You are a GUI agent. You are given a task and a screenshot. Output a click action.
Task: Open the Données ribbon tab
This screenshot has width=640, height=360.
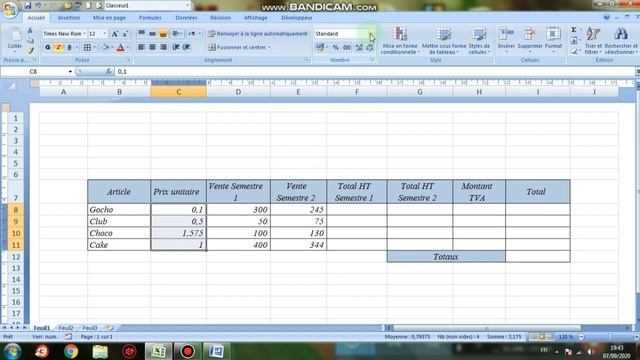tap(186, 18)
